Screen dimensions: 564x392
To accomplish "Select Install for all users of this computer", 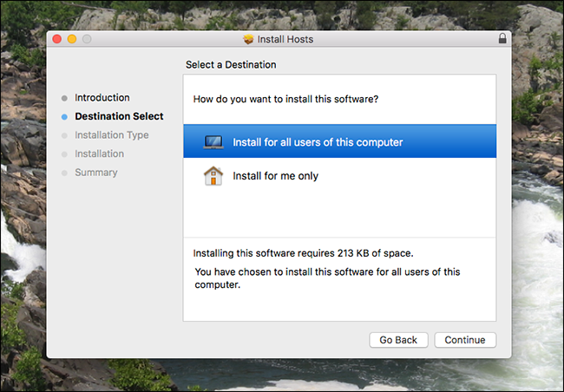I will point(339,141).
